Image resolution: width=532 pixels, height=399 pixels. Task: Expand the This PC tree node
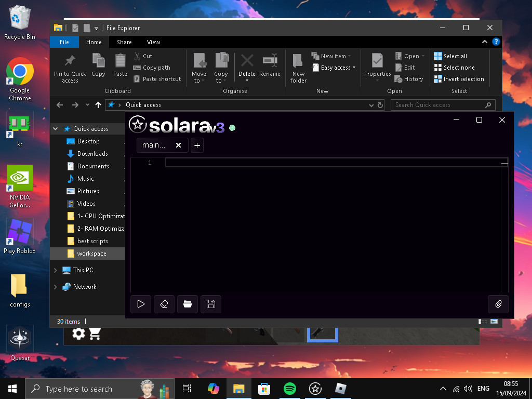click(55, 270)
